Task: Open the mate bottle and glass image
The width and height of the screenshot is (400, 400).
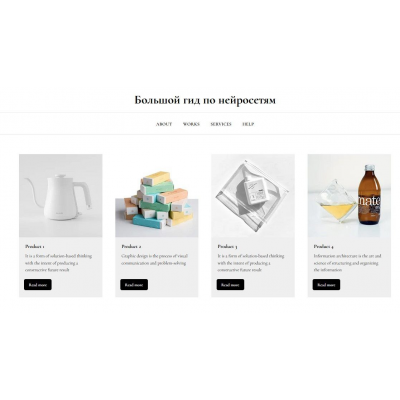Action: tap(349, 196)
